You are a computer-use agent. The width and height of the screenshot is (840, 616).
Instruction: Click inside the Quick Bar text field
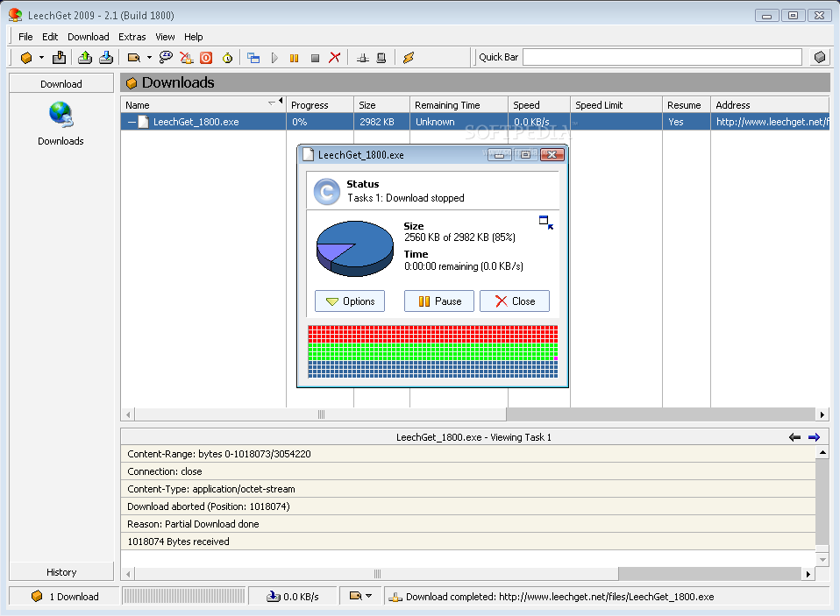coord(662,57)
